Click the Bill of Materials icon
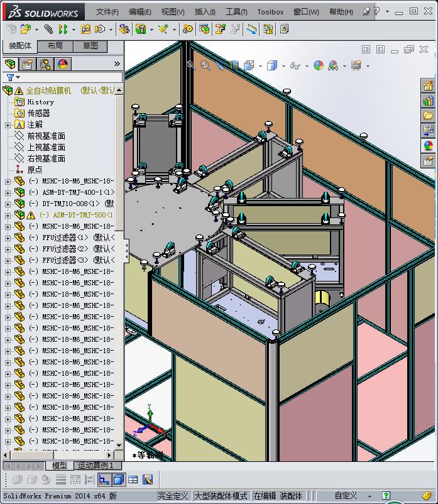The width and height of the screenshot is (438, 504). (x=204, y=30)
